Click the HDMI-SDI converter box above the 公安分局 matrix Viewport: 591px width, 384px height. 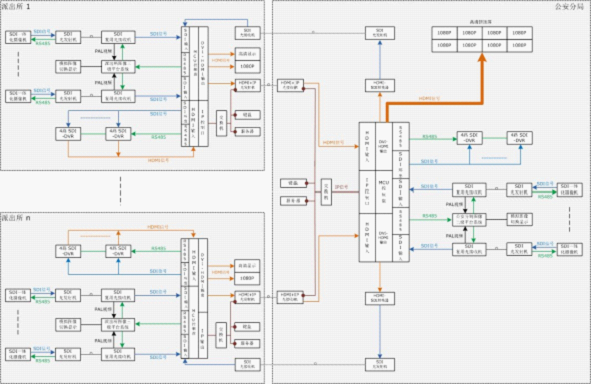point(380,85)
